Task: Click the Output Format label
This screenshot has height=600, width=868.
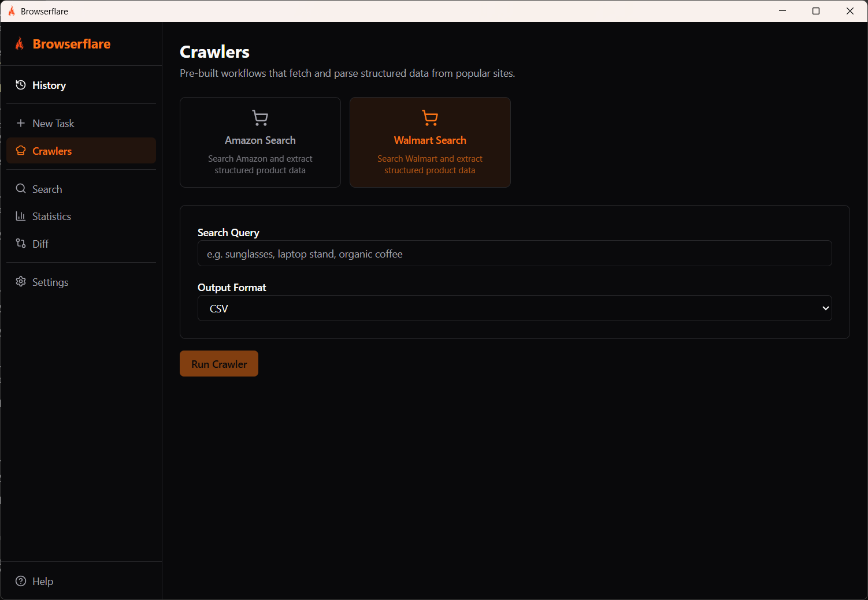Action: tap(232, 288)
